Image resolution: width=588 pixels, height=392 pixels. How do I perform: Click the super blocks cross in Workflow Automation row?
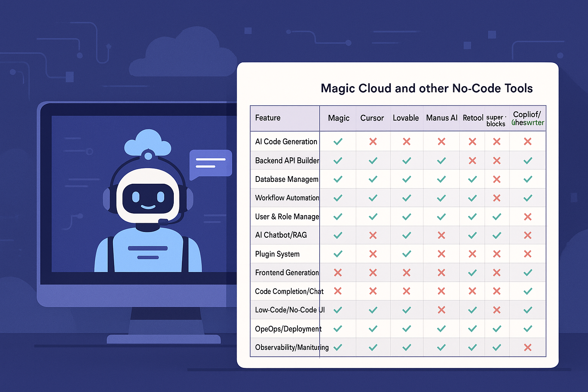click(497, 198)
